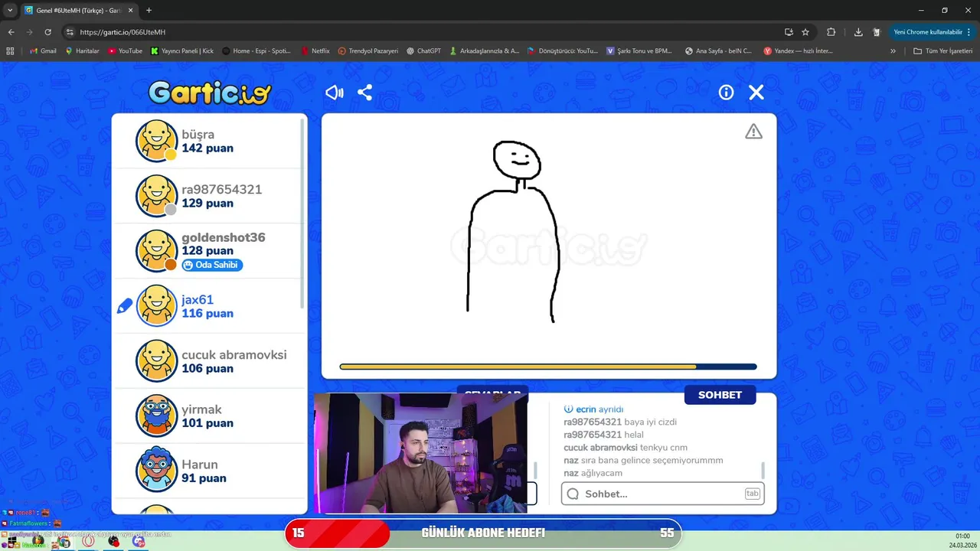Open the Tüm Yer İşaretleri folder
The height and width of the screenshot is (551, 980).
[942, 51]
